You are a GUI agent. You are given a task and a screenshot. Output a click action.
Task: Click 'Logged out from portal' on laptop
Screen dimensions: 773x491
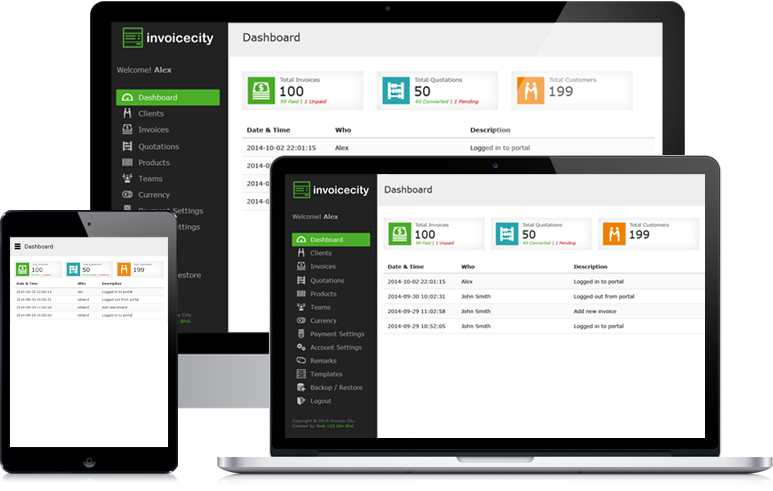(604, 296)
